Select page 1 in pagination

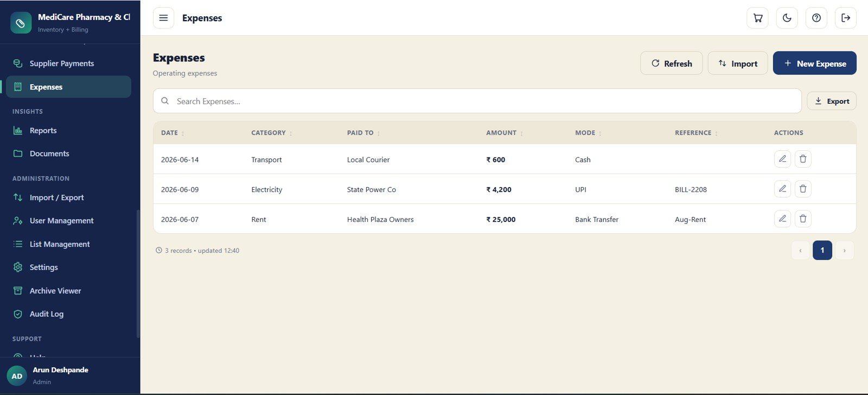pos(822,250)
